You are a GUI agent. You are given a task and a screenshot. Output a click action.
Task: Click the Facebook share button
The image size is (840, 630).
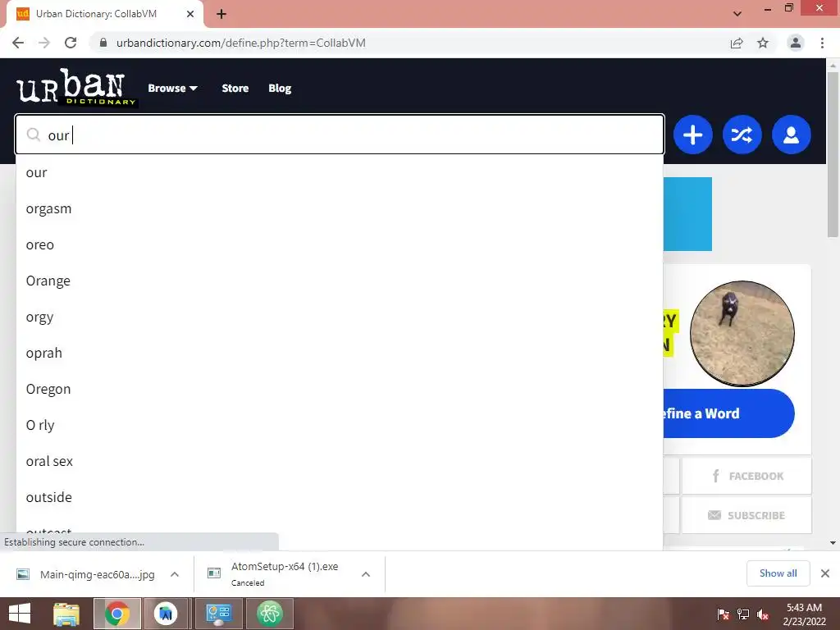click(x=746, y=476)
